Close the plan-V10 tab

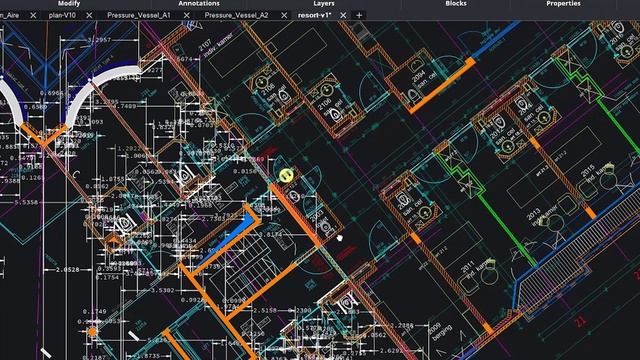(x=89, y=15)
